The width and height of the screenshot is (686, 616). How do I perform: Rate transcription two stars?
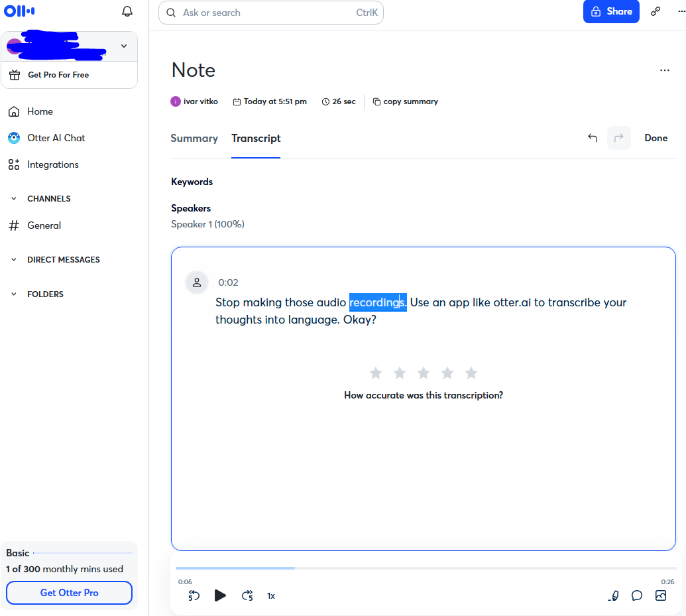tap(400, 373)
